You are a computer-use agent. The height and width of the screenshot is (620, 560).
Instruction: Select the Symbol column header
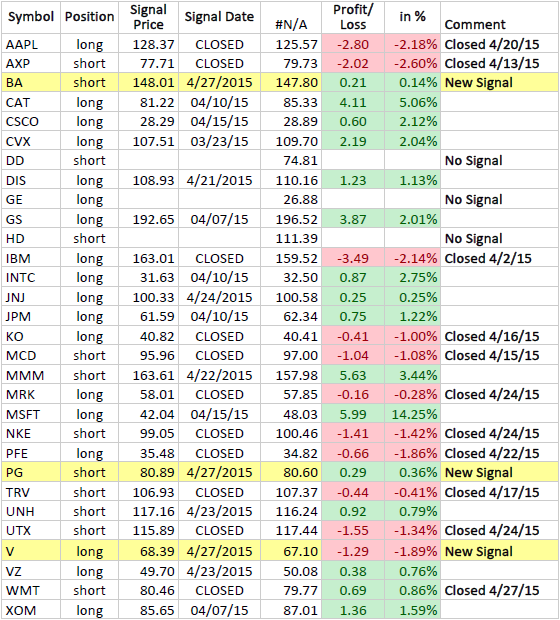point(31,17)
